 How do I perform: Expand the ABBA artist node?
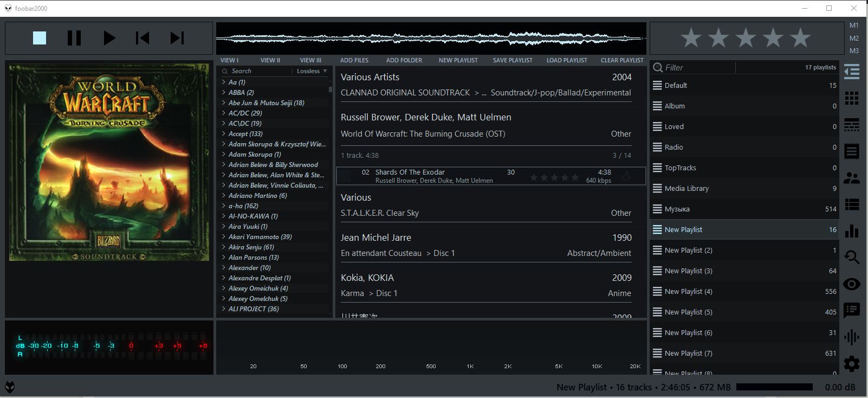tap(224, 93)
